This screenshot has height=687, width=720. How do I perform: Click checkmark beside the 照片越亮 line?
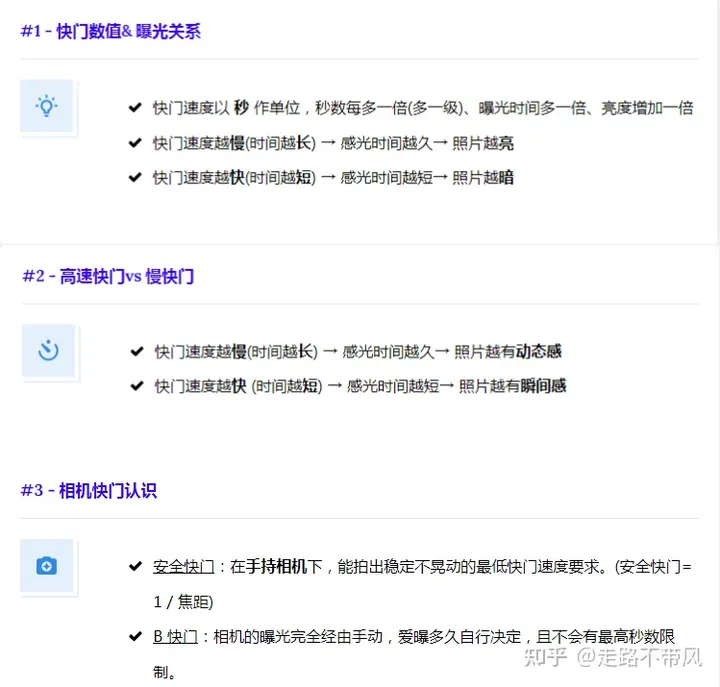(x=135, y=143)
